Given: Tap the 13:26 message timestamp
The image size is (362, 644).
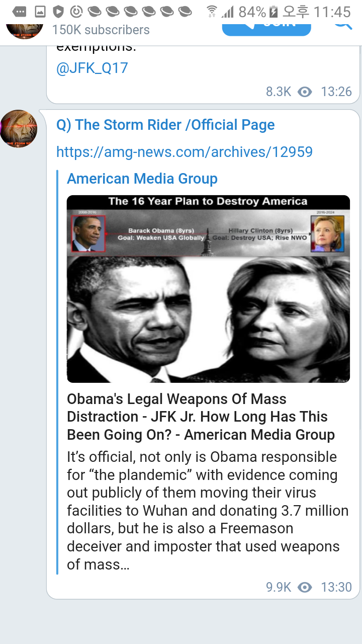Looking at the screenshot, I should tap(336, 92).
